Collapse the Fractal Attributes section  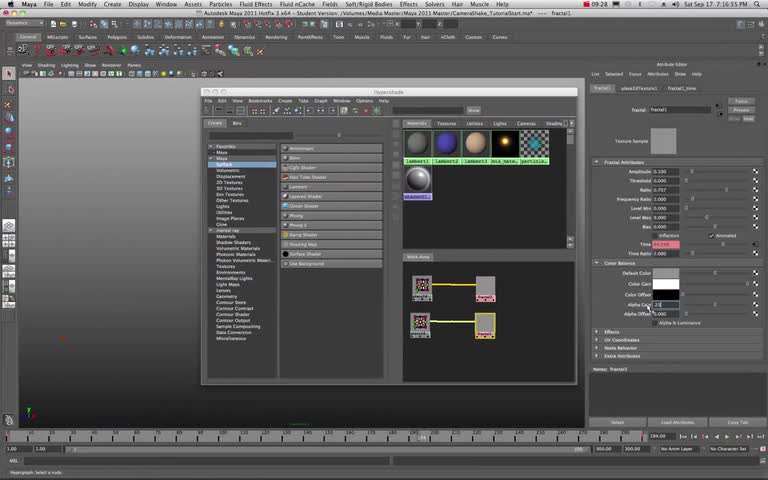click(x=598, y=162)
